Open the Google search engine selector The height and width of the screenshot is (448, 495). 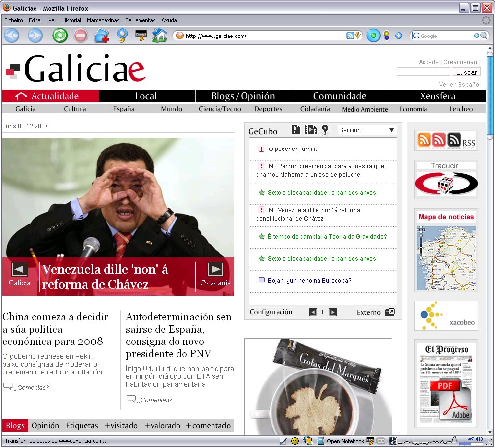coord(416,36)
